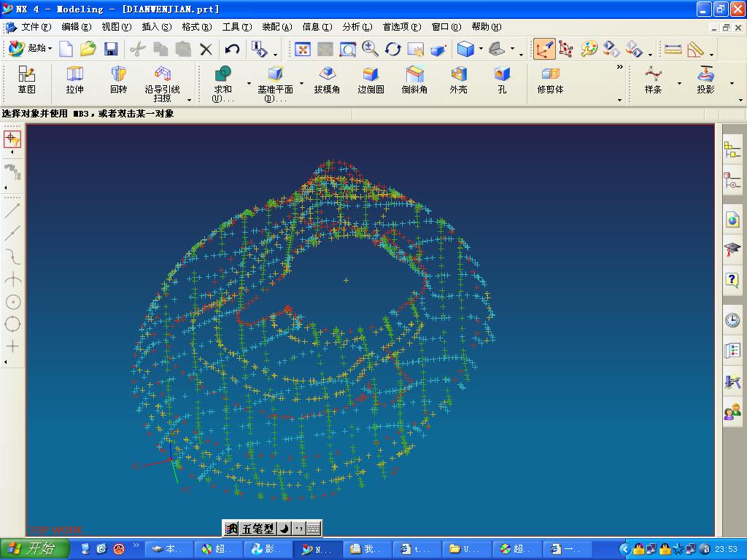
Task: Click the Fit view icon
Action: point(302,49)
